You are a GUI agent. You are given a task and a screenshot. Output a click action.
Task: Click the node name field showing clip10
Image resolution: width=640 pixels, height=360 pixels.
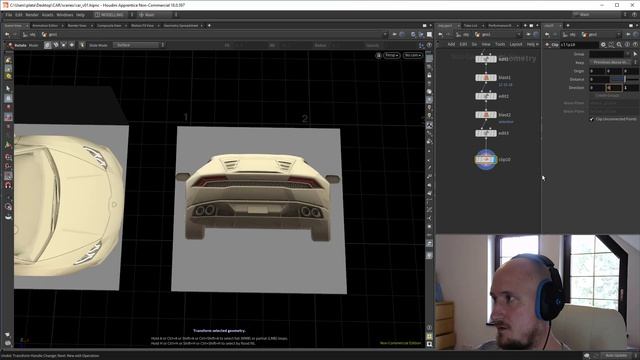[x=579, y=44]
